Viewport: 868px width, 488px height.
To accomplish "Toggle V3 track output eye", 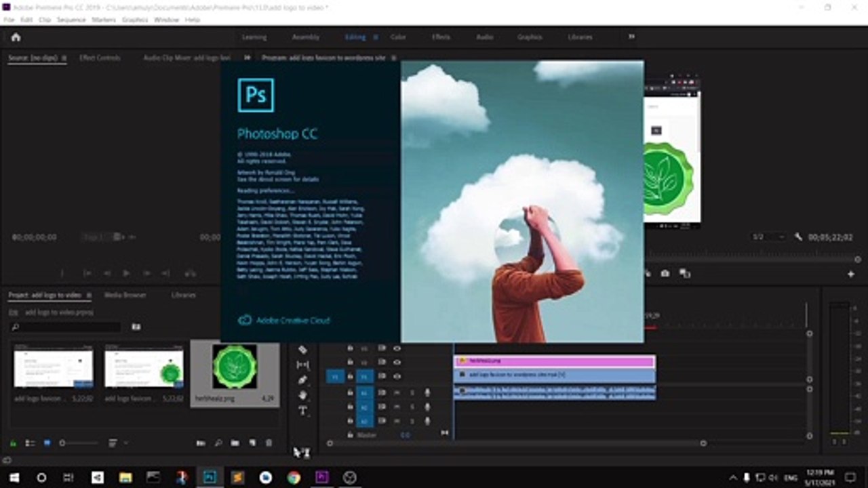I will click(x=397, y=348).
